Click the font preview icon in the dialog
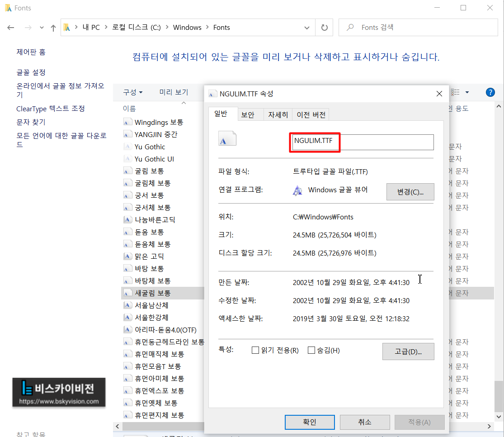Screen dimensions: 504x437 [227, 138]
